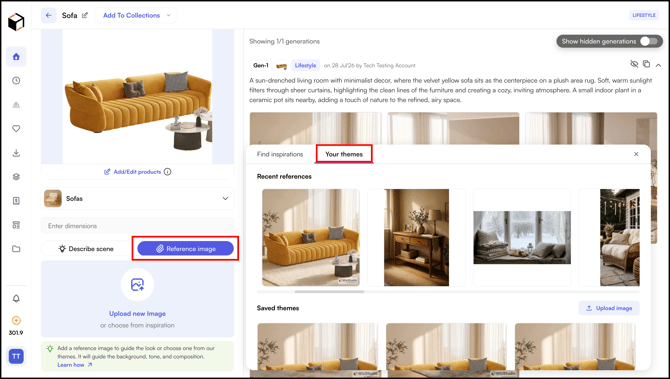Click the Lifestyle tag on Gen-1
This screenshot has height=379, width=670.
tap(305, 65)
